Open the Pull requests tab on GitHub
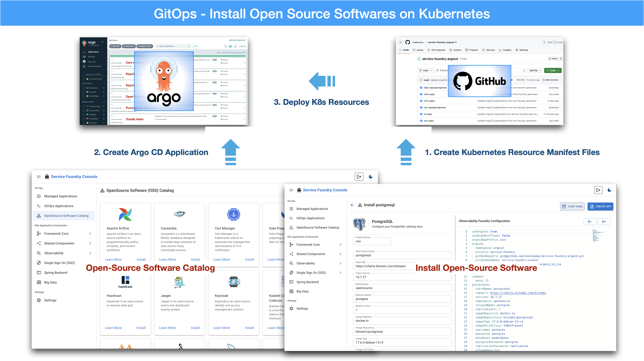This screenshot has width=644, height=361. click(x=437, y=50)
